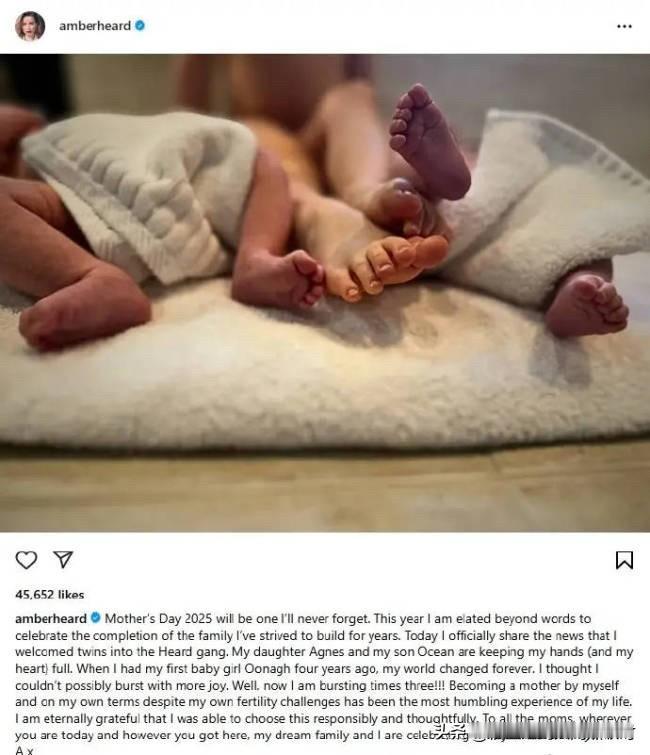Screen dimensions: 650x755
Task: Click the 头条 watermark over the caption
Action: click(450, 732)
